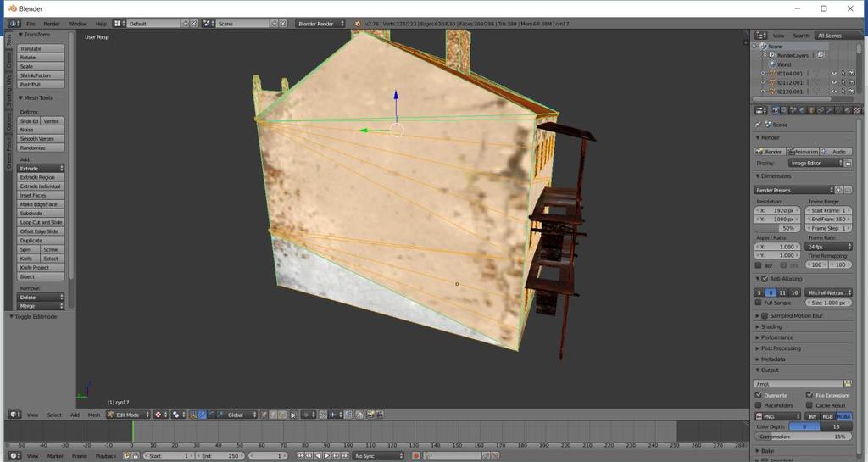Select the scale manipulator icon
This screenshot has width=868, height=462.
pyautogui.click(x=220, y=415)
